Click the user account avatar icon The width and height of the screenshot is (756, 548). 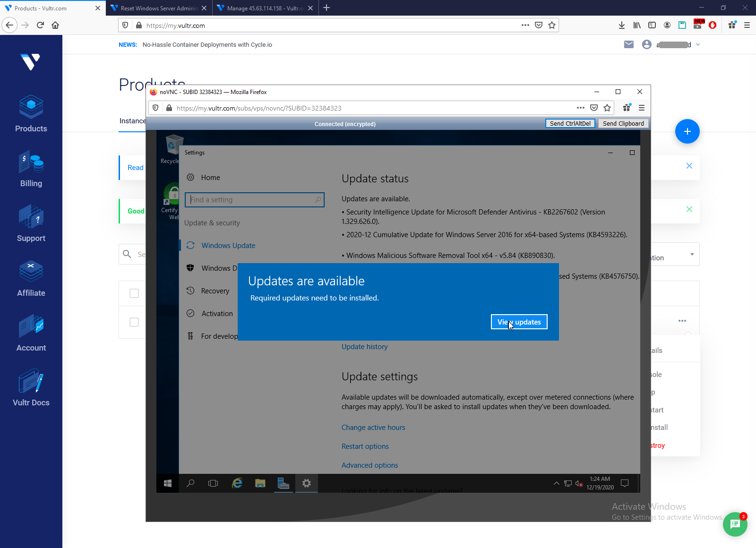(x=647, y=44)
